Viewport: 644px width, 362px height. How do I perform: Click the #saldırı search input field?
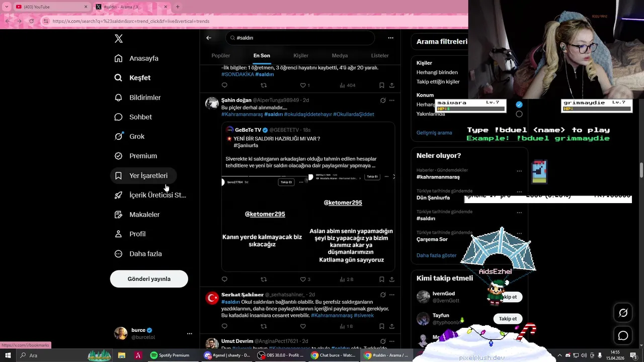click(300, 38)
